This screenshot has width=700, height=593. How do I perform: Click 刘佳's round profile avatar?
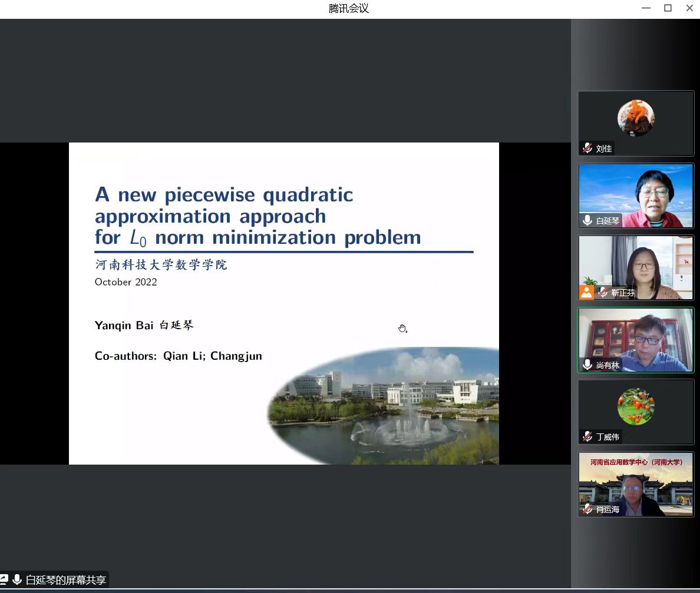click(636, 118)
